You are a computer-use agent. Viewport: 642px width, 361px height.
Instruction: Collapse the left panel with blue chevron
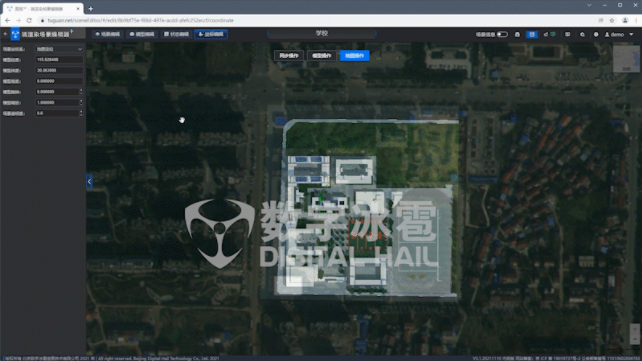pos(89,181)
